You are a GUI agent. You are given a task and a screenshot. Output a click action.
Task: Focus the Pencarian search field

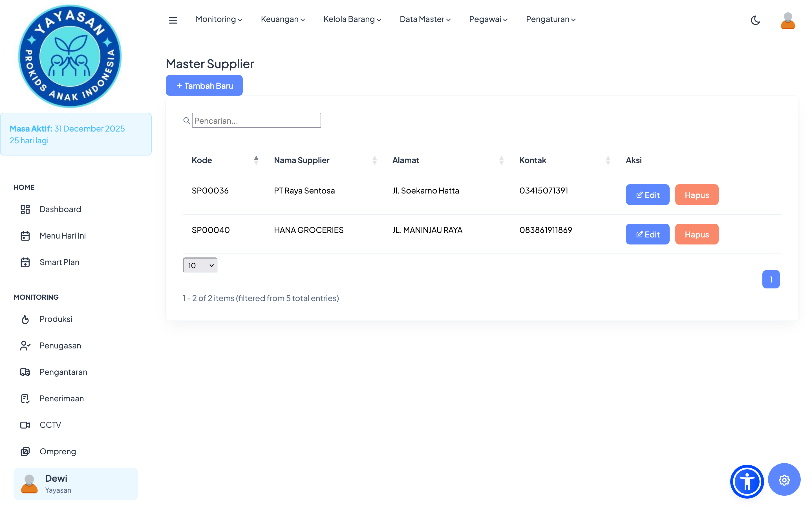pos(256,120)
